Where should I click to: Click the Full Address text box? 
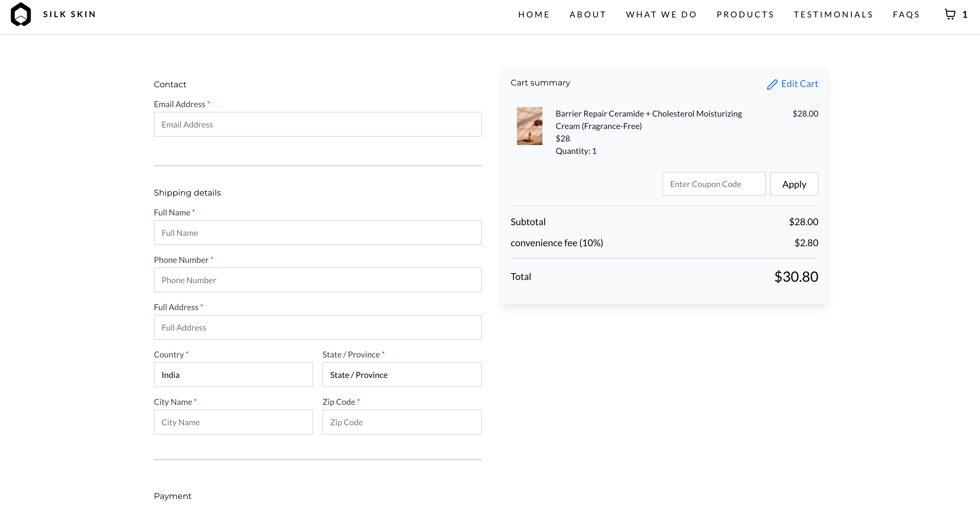coord(317,328)
